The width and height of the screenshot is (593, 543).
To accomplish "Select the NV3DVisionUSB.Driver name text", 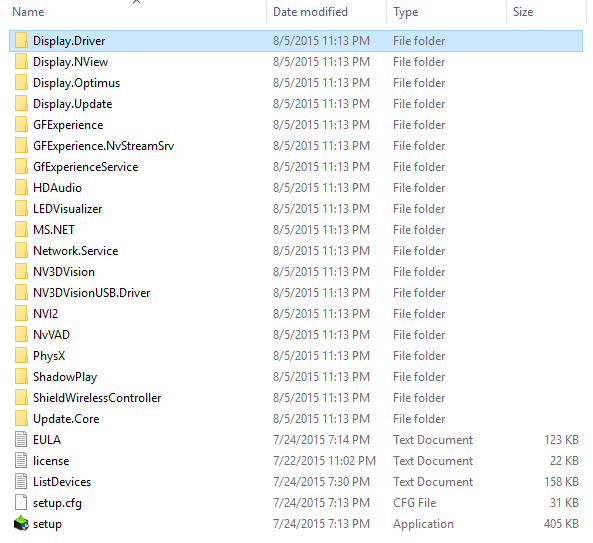I will [92, 293].
